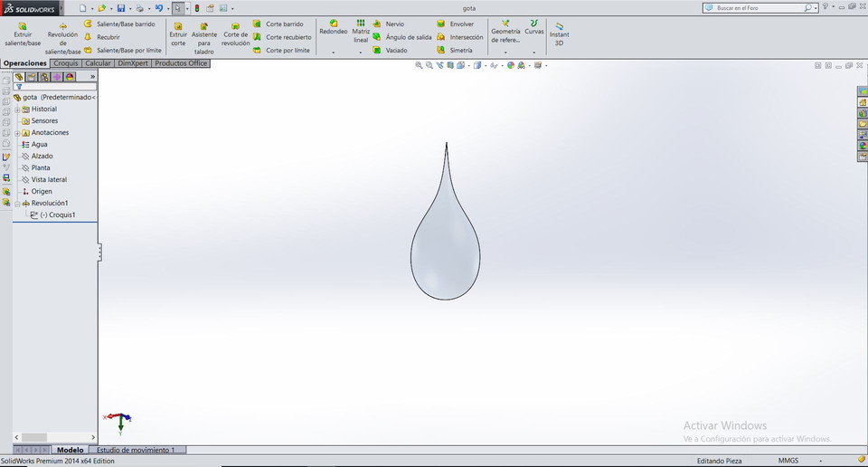Select the Modelo bottom tab
Screen dimensions: 868x467
coord(71,450)
